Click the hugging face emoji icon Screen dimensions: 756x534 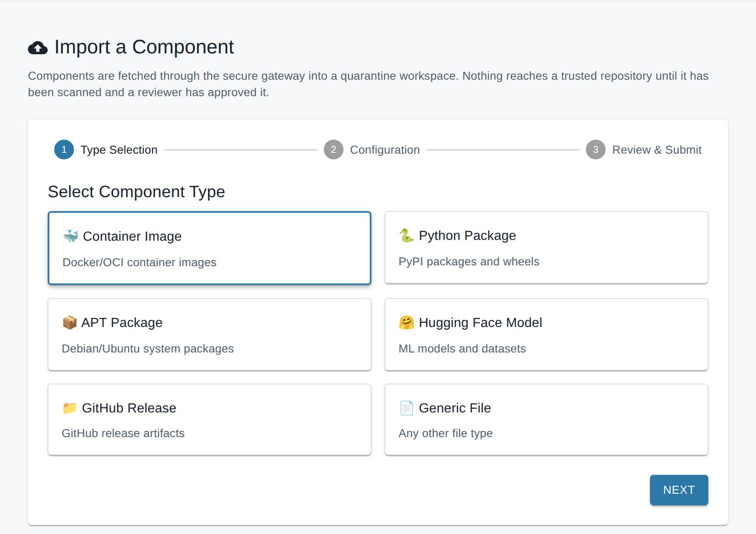pyautogui.click(x=406, y=322)
